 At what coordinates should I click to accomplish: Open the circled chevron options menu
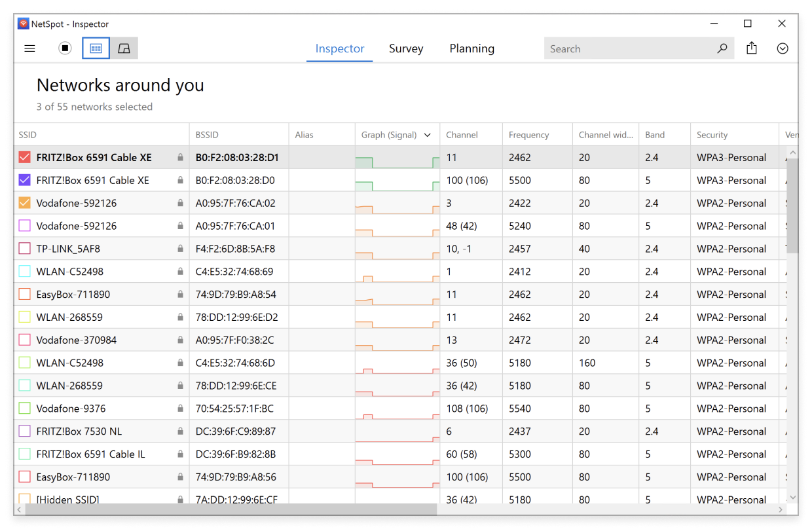tap(783, 48)
